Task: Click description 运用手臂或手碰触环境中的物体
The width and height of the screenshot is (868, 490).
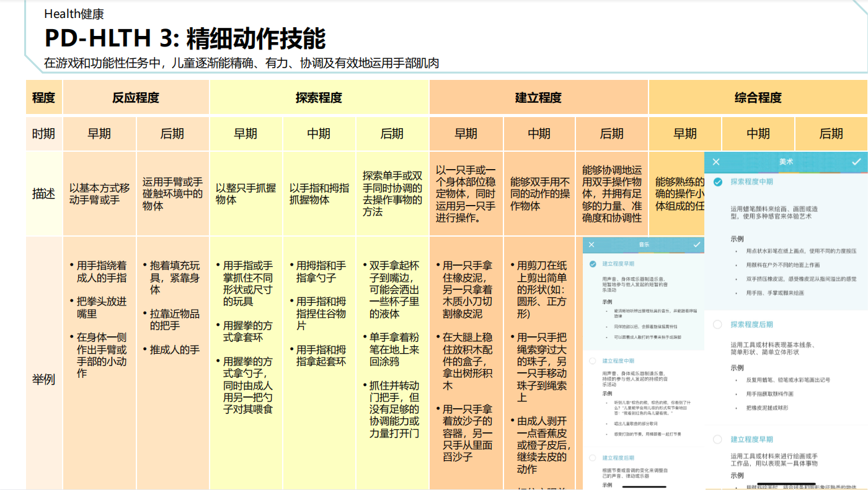Action: (172, 194)
